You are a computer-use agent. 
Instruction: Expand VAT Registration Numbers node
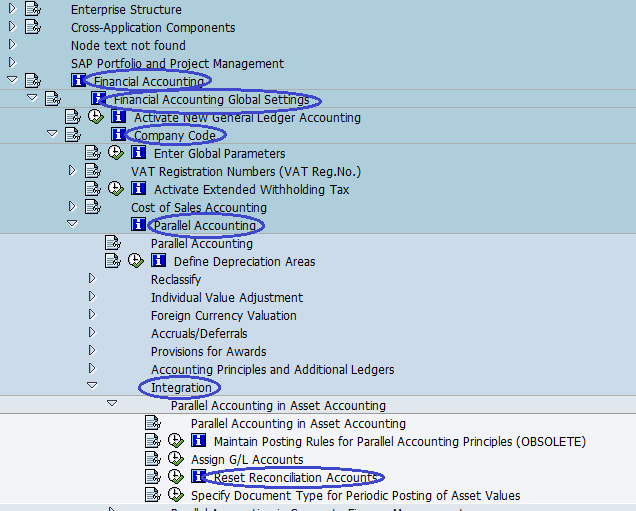tap(72, 171)
